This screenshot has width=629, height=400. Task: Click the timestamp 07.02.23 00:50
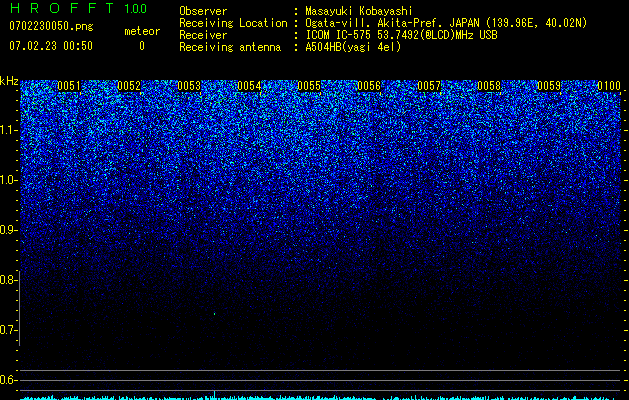(x=51, y=46)
